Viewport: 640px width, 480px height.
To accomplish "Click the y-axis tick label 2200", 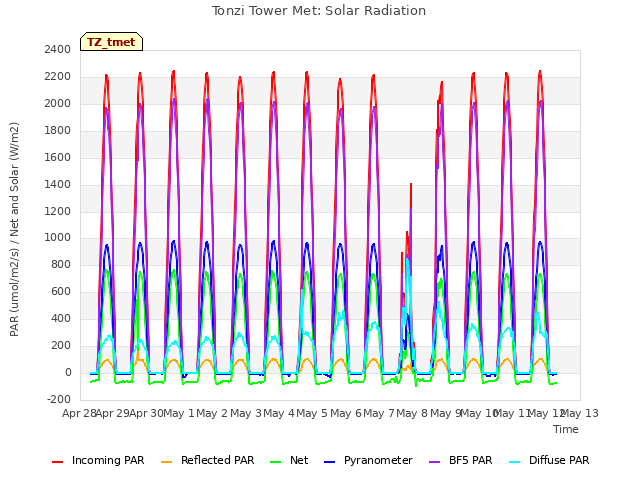I will point(58,76).
